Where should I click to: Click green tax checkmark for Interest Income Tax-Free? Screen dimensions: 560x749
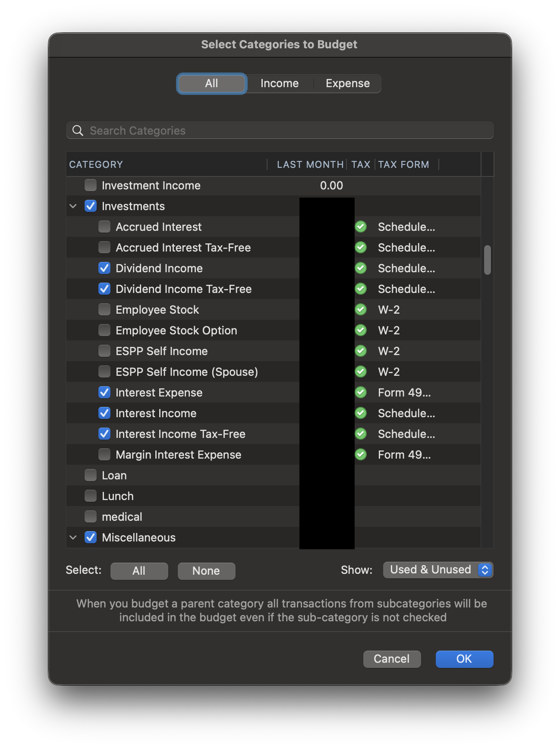point(361,434)
